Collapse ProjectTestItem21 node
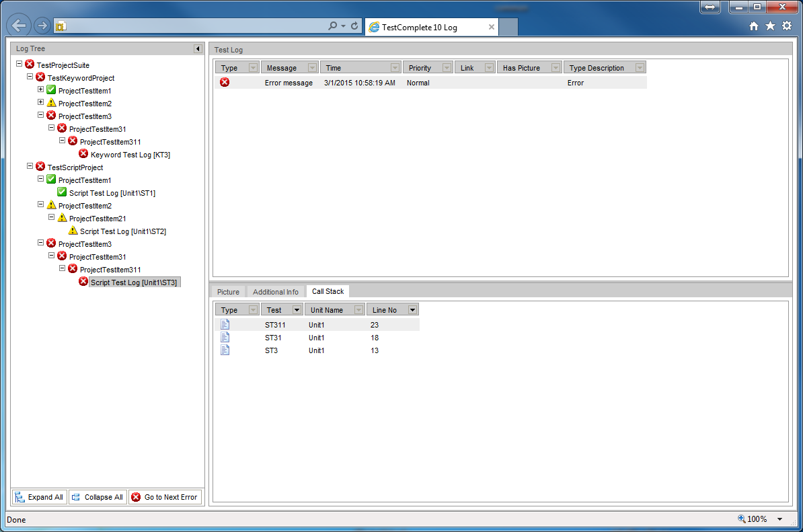This screenshot has height=532, width=803. [x=51, y=218]
